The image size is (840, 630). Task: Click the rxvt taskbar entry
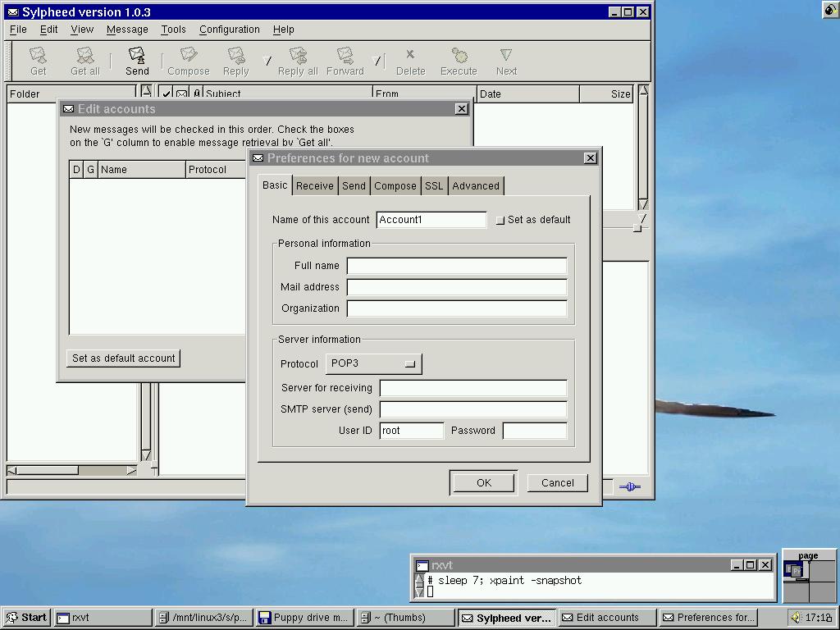[103, 618]
